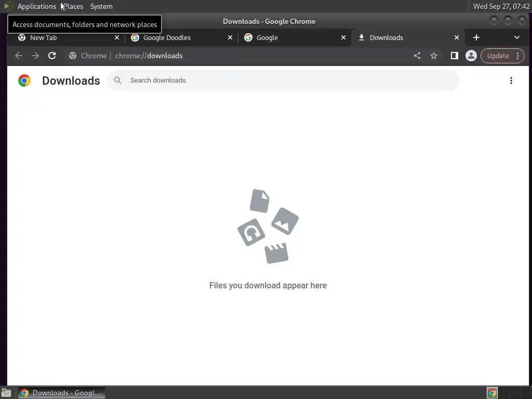Click the Downloads - Google Chrome taskbar button
532x399 pixels.
coord(61,393)
